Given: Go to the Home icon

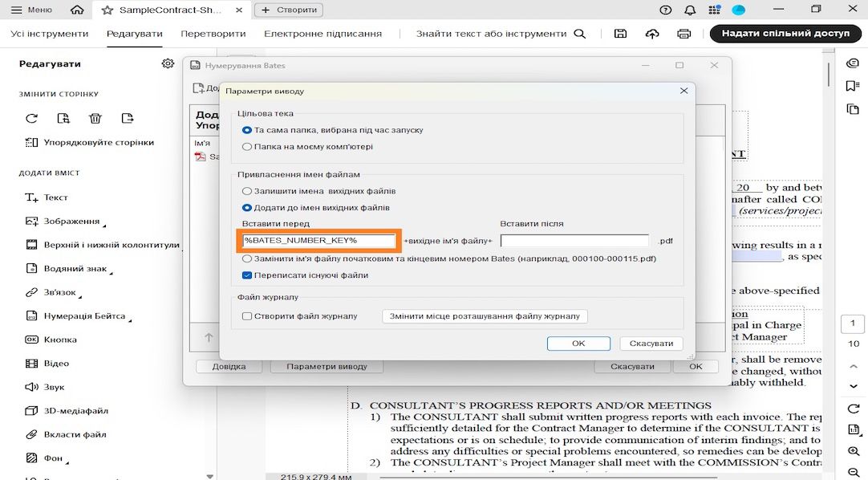Looking at the screenshot, I should pos(78,10).
